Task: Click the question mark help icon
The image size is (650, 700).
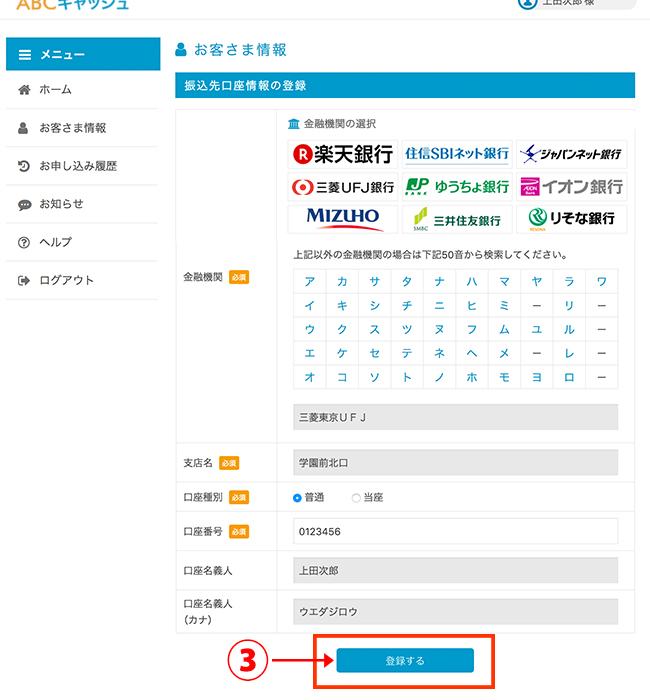Action: coord(24,242)
